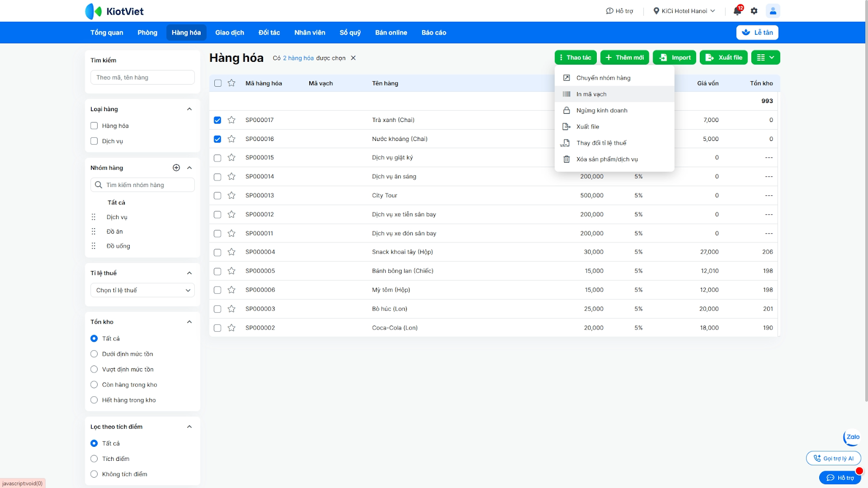Screen dimensions: 868x488
Task: Click the Thêm mới button
Action: tap(624, 57)
